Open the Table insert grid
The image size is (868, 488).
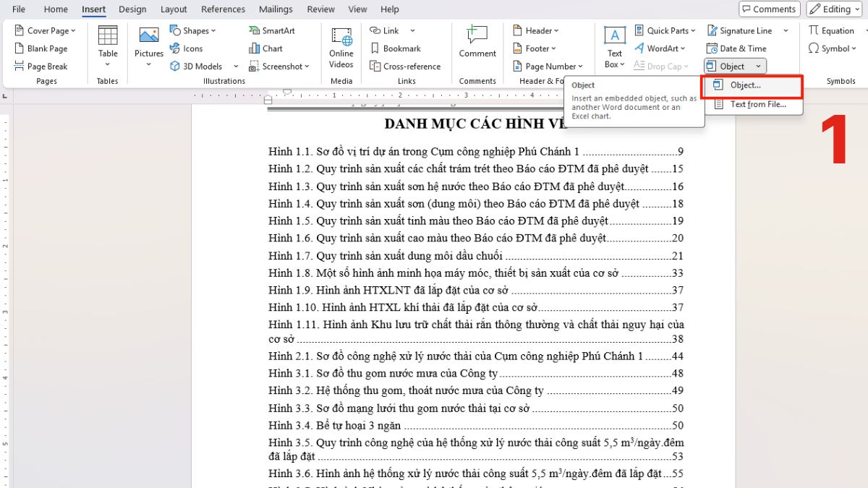point(108,47)
